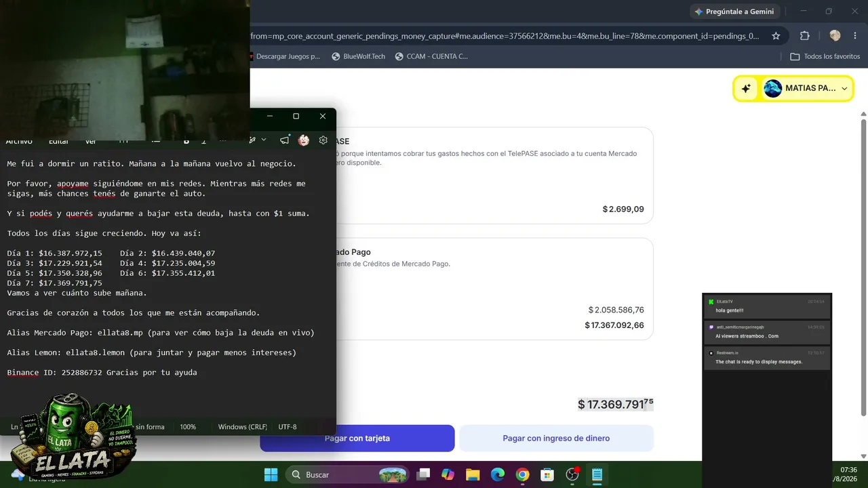Click Pagar con ingreso de dinero
This screenshot has height=488, width=868.
[556, 439]
